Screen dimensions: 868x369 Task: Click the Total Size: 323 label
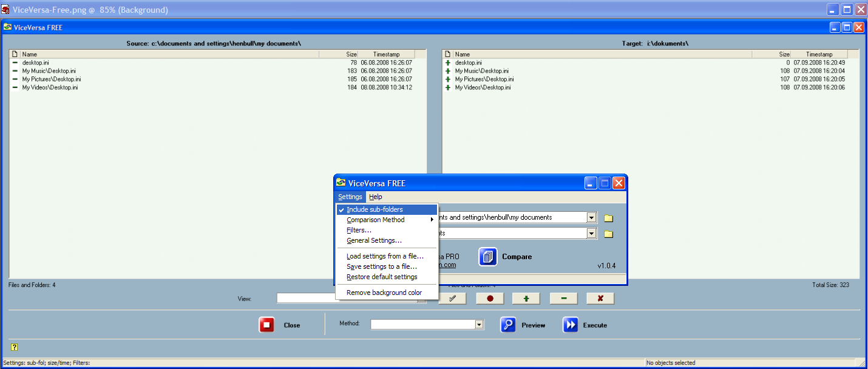830,285
